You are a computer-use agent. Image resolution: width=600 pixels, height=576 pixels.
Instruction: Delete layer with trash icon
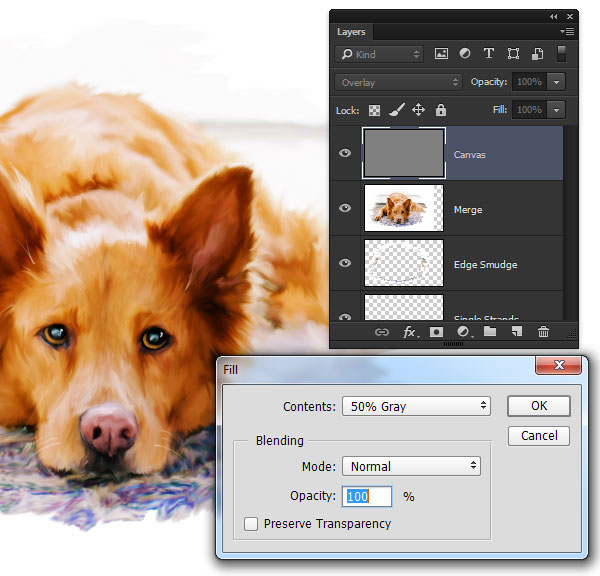coord(543,331)
